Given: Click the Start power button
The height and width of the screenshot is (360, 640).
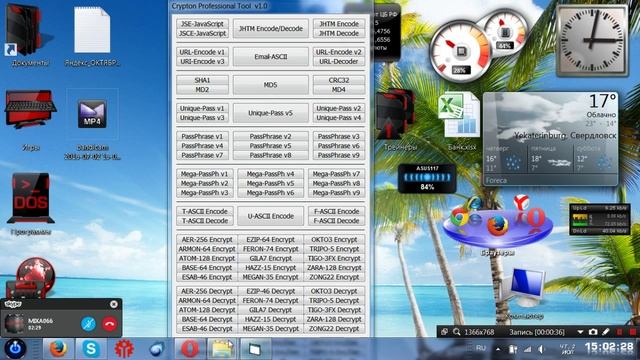Looking at the screenshot, I should (15, 349).
